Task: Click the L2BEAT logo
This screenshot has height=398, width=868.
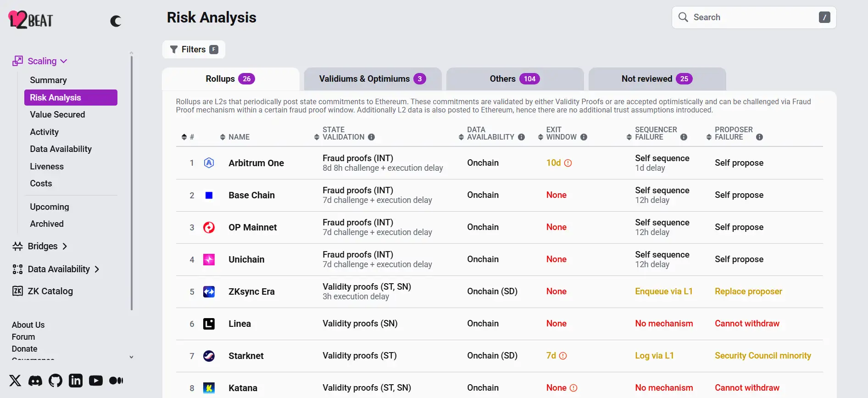Action: tap(31, 20)
